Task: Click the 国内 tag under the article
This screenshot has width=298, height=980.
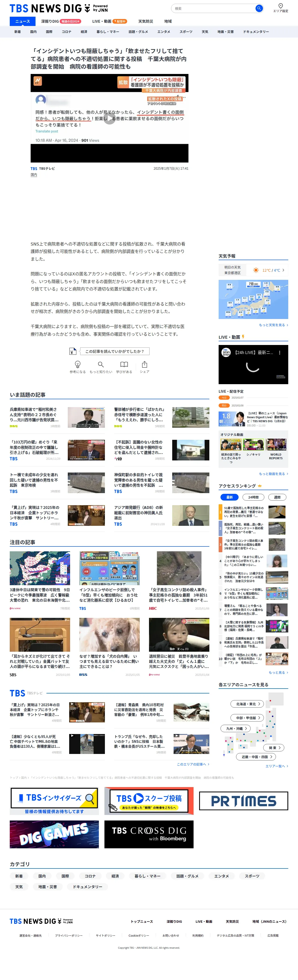Action: coord(34,175)
